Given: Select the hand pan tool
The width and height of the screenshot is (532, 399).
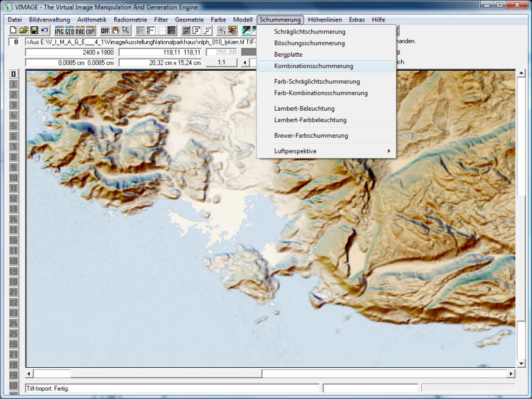Looking at the screenshot, I should [115, 30].
